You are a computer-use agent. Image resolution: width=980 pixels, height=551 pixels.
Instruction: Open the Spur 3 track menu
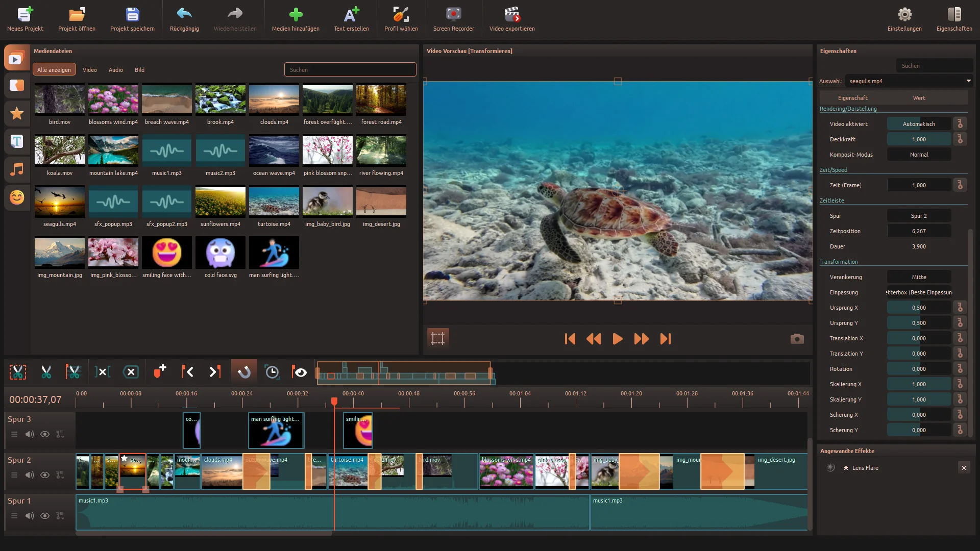pos(14,434)
